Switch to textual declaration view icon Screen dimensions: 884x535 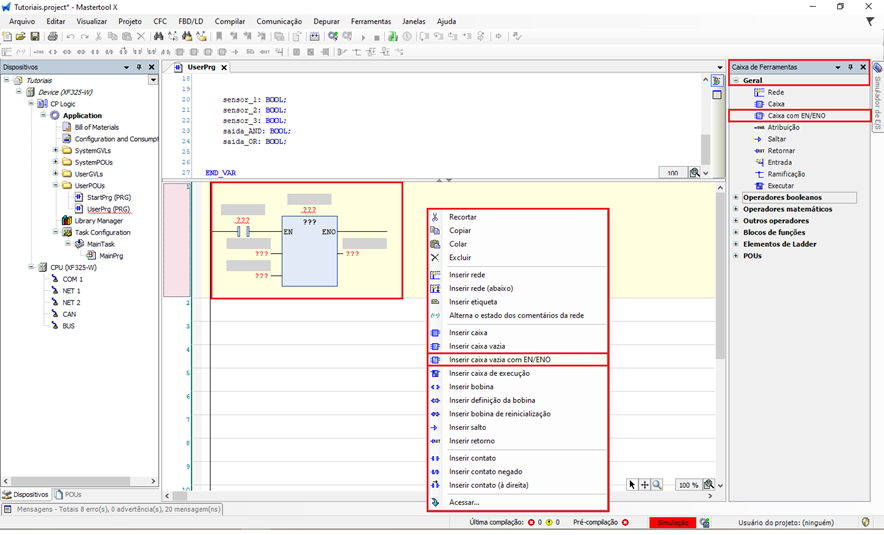(717, 81)
